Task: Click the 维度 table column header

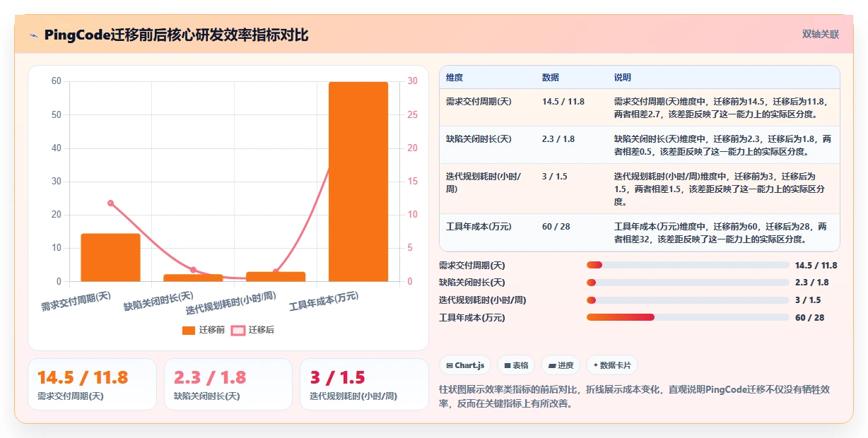Action: point(454,78)
